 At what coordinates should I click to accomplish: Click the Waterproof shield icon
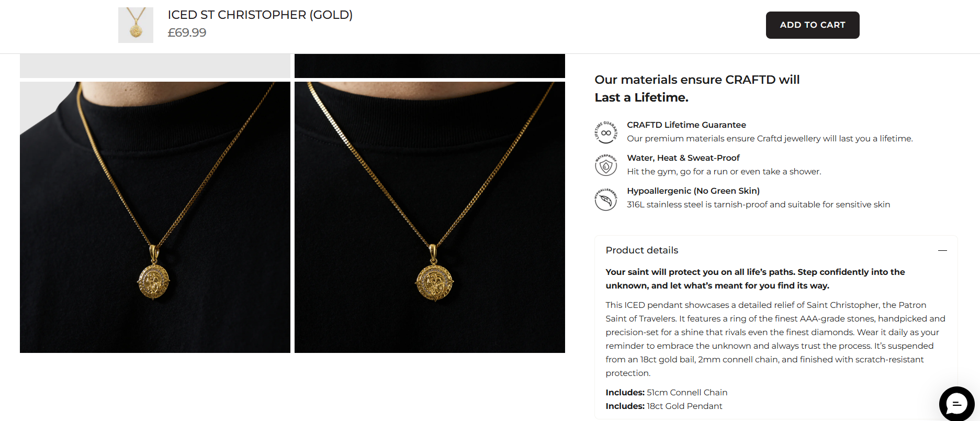tap(606, 165)
